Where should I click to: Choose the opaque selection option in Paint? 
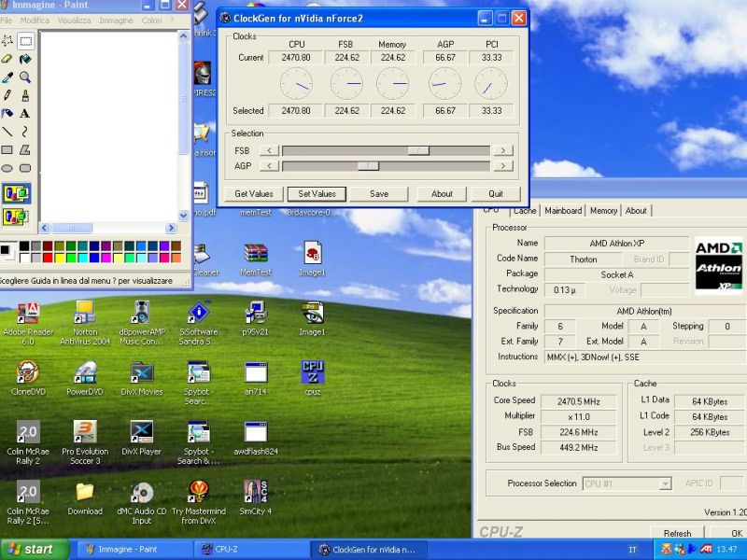[x=17, y=193]
